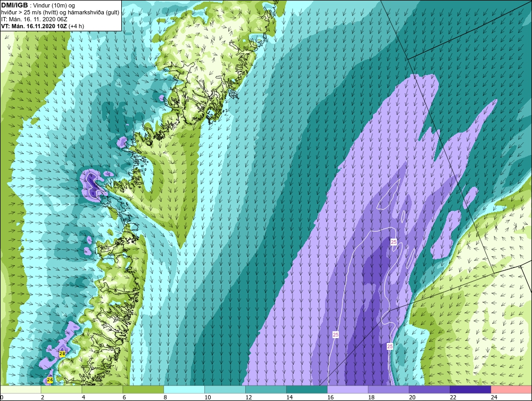532x401 pixels.
Task: Click the legend scale number "2"
Action: (x=43, y=397)
